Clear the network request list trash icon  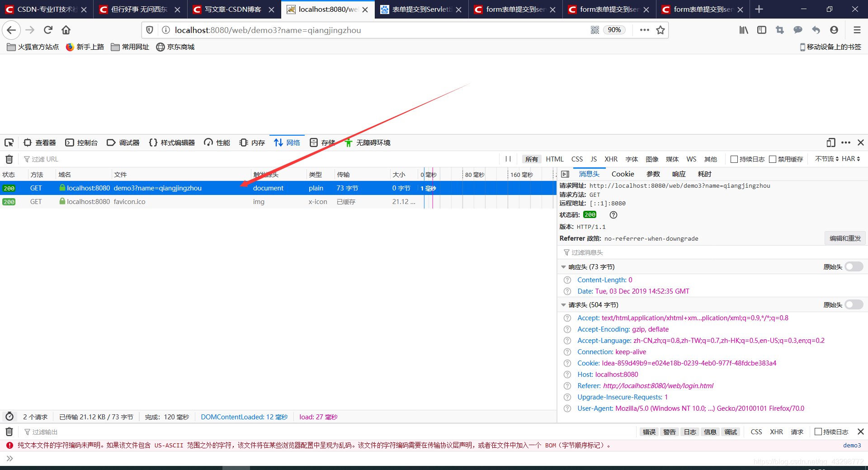coord(9,159)
